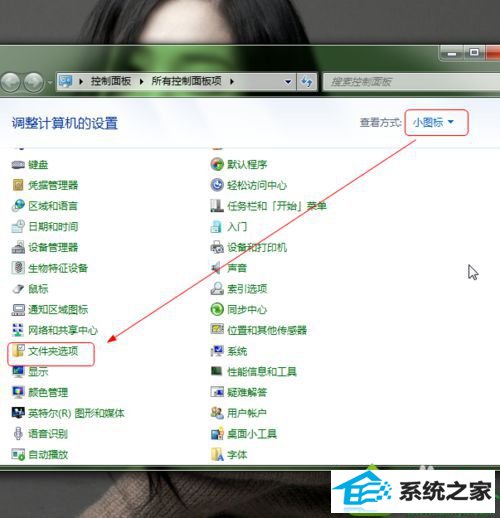
Task: Open the 文件夹选项 link text
Action: (53, 351)
